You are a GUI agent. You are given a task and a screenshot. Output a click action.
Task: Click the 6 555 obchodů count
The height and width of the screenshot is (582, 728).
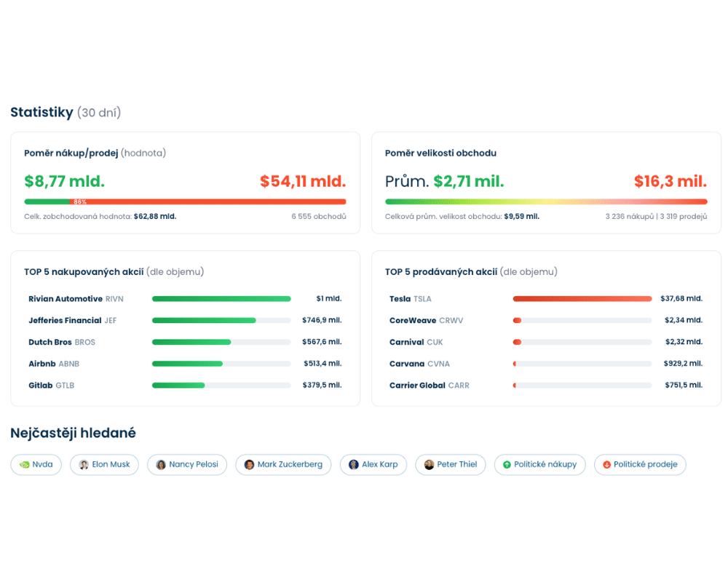(319, 217)
